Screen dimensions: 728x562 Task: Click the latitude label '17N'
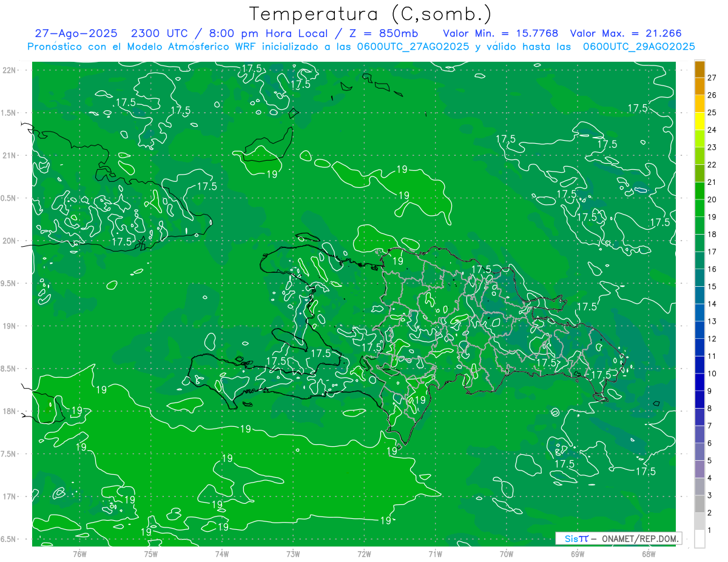click(x=10, y=497)
